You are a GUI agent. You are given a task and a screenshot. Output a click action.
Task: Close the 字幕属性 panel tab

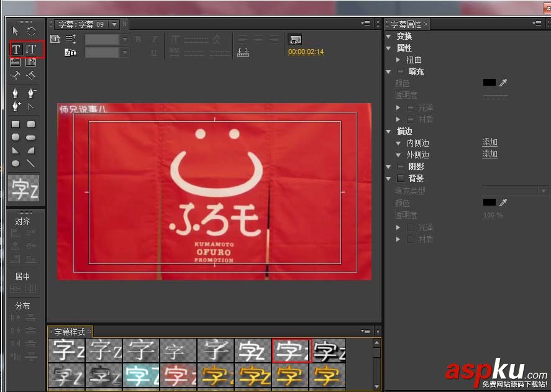[x=426, y=24]
